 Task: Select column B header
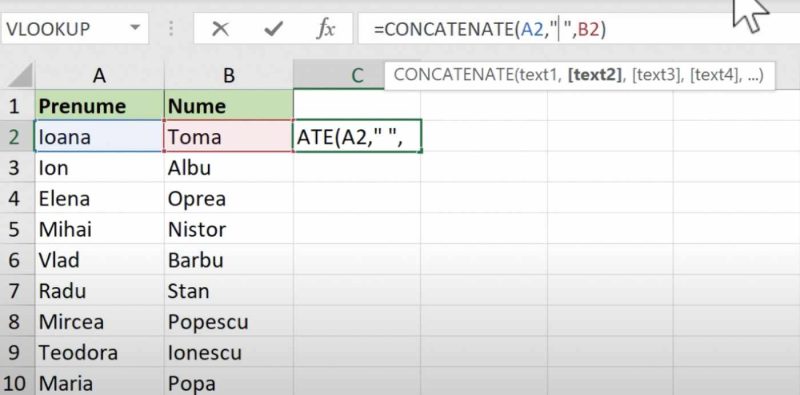pos(229,76)
